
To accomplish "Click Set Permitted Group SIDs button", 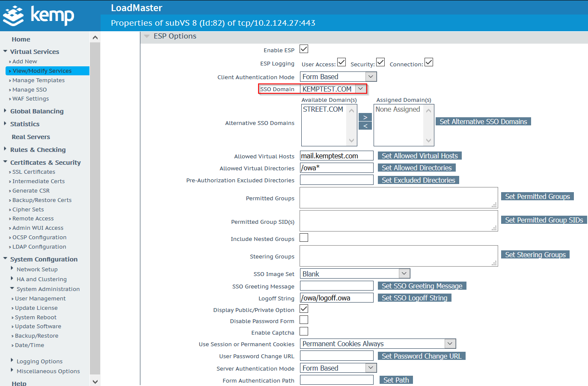I will [x=544, y=220].
